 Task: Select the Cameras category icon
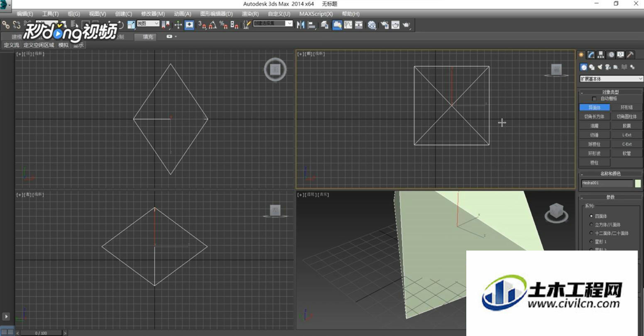click(608, 67)
